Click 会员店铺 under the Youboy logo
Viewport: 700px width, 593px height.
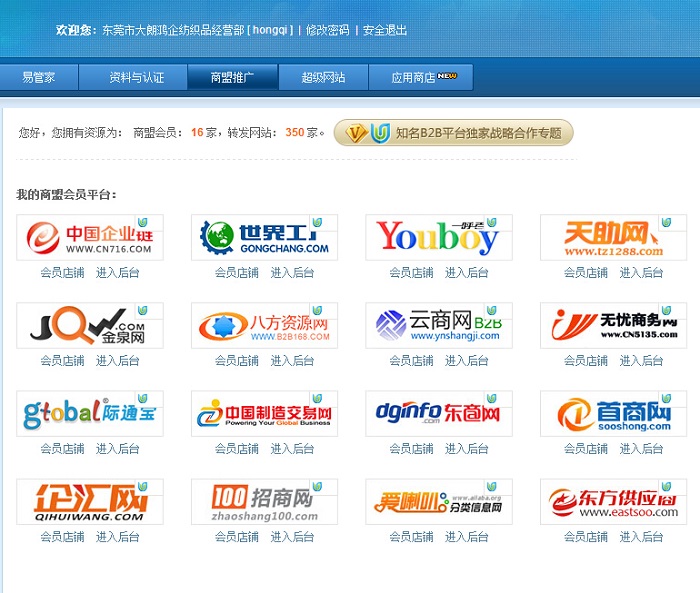(x=411, y=272)
